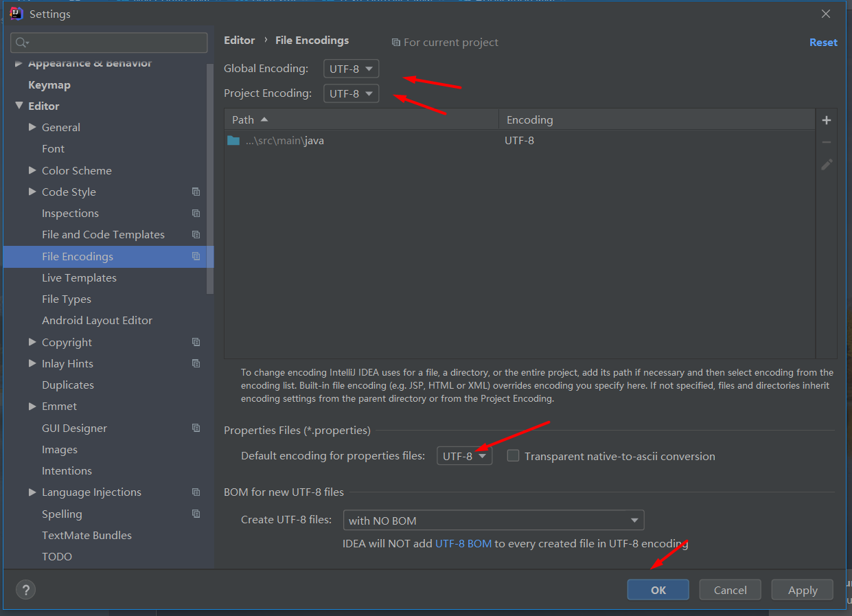Click the Reset link
852x616 pixels.
(823, 43)
